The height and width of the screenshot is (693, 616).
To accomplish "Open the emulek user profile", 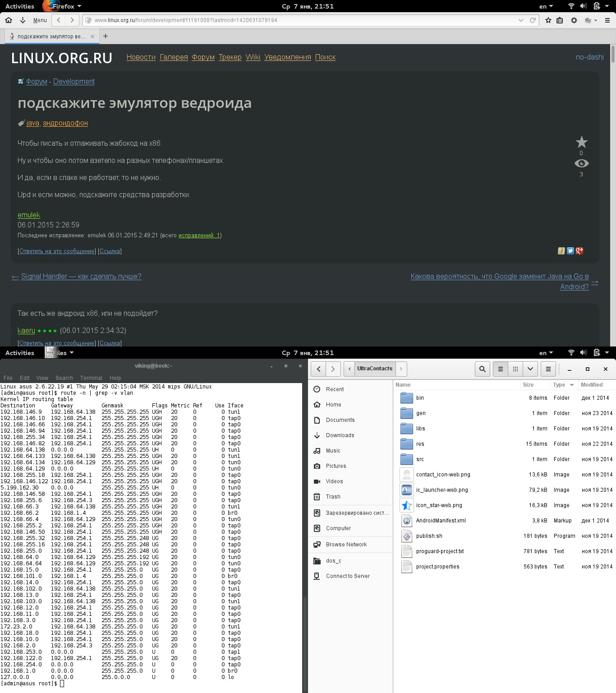I will [x=29, y=215].
